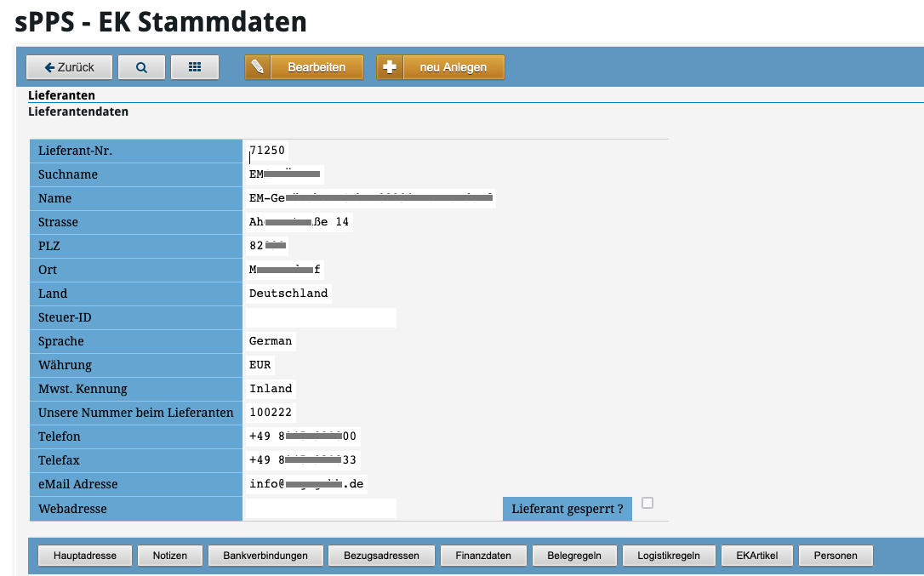Image resolution: width=924 pixels, height=576 pixels.
Task: Click the empty Webadresse field
Action: coord(321,509)
